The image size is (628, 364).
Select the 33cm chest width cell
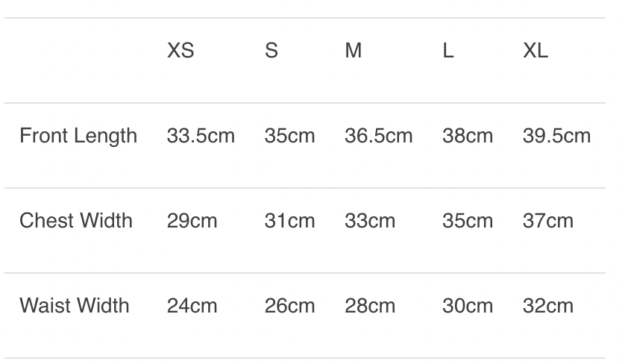tap(370, 221)
